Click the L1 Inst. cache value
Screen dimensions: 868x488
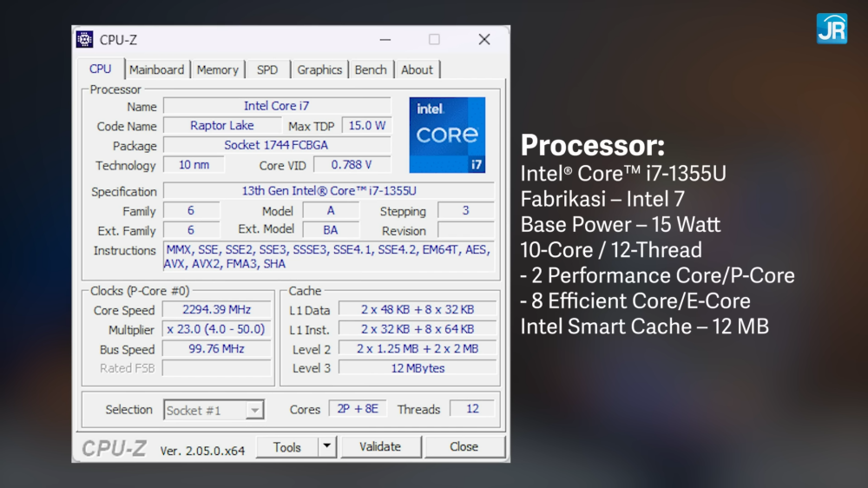(418, 329)
